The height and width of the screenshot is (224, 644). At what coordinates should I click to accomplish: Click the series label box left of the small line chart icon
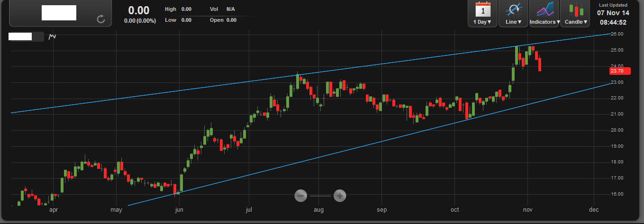(27, 36)
